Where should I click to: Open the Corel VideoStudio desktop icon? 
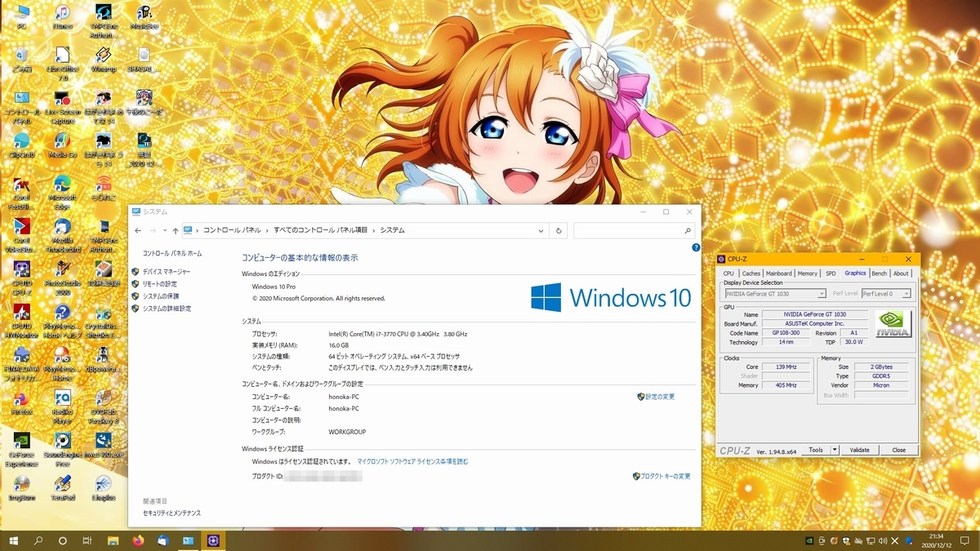[x=22, y=236]
